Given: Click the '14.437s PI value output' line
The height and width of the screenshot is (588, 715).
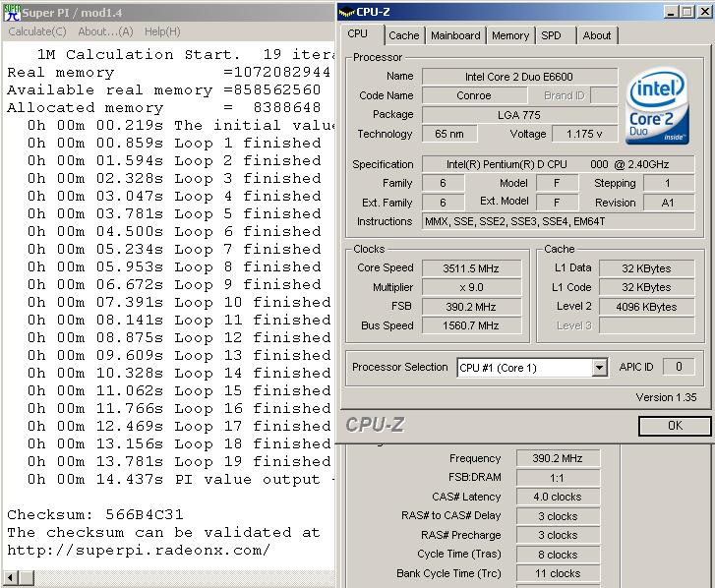Looking at the screenshot, I should pos(181,479).
